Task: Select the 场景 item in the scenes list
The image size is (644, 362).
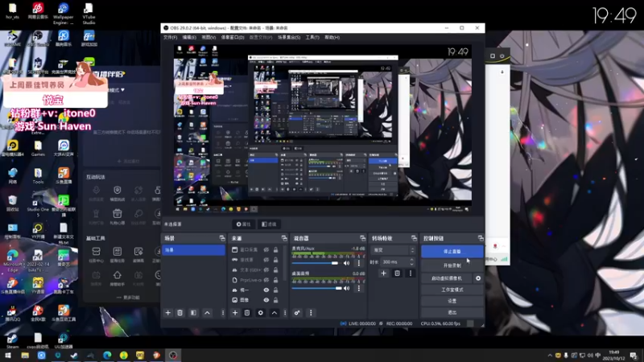Action: 193,250
